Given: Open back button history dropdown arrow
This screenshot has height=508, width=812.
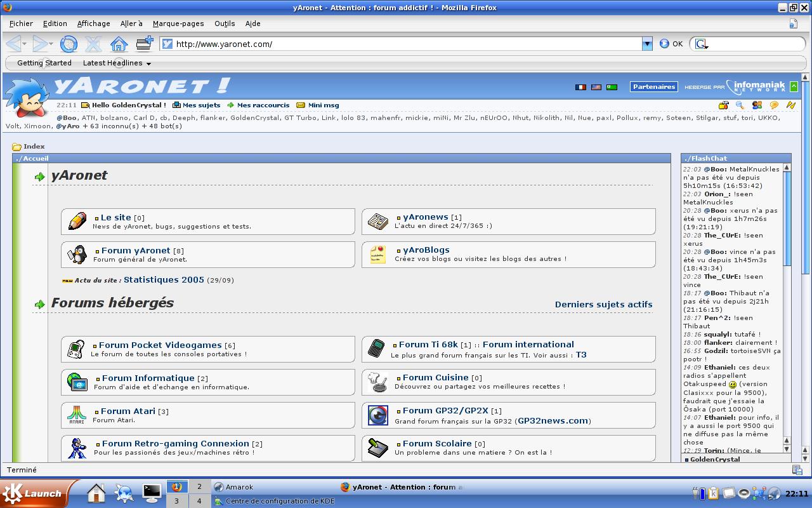Looking at the screenshot, I should 25,44.
